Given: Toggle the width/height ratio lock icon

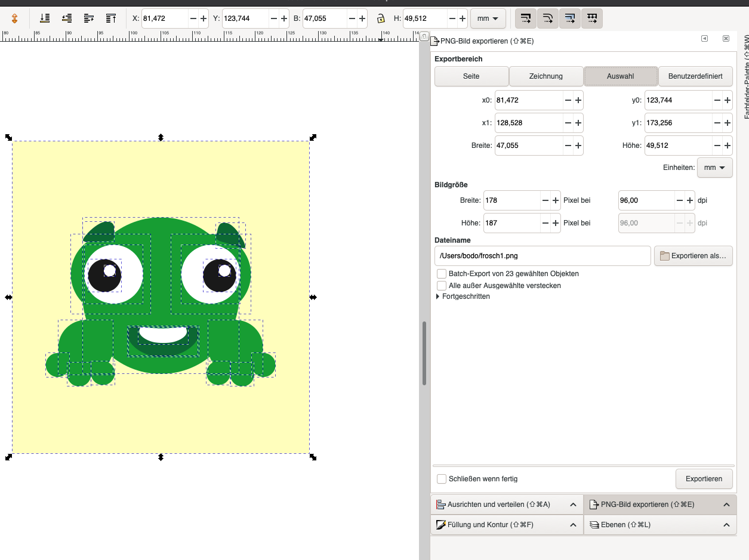Looking at the screenshot, I should [381, 18].
